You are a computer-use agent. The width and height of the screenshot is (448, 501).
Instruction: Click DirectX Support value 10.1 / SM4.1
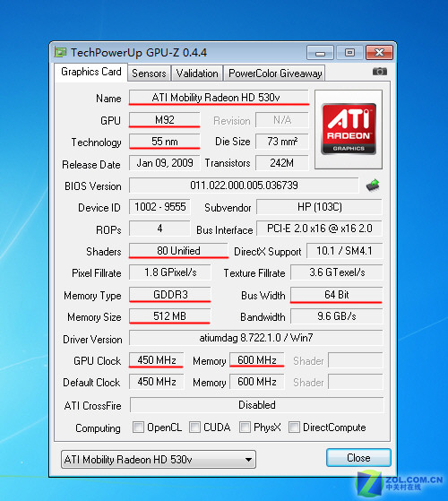[344, 251]
